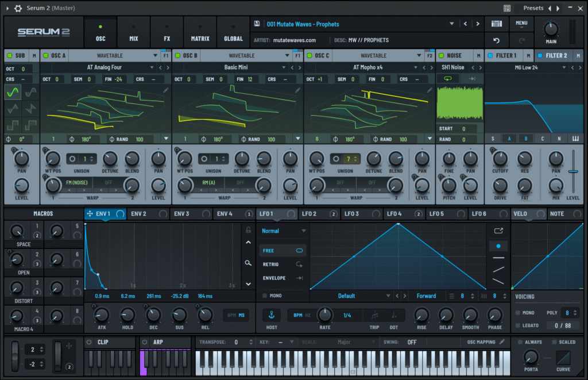Screen dimensions: 588x380
Task: Edit OSC mapping pencil icon
Action: 502,341
